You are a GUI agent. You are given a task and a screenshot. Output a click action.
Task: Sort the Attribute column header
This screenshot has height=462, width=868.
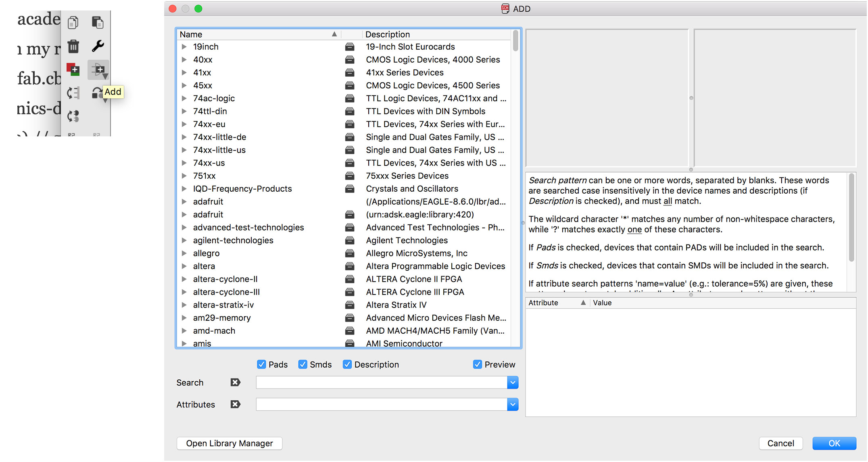(x=543, y=303)
